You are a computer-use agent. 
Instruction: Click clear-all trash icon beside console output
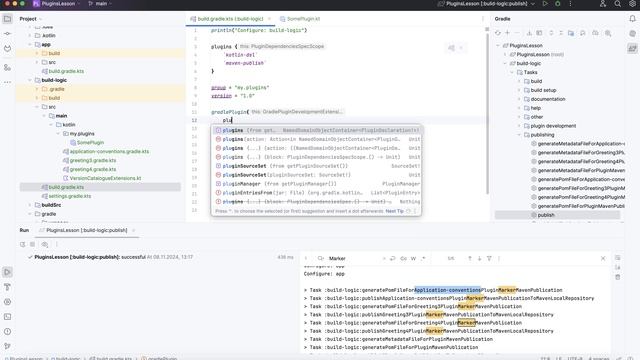(618, 277)
